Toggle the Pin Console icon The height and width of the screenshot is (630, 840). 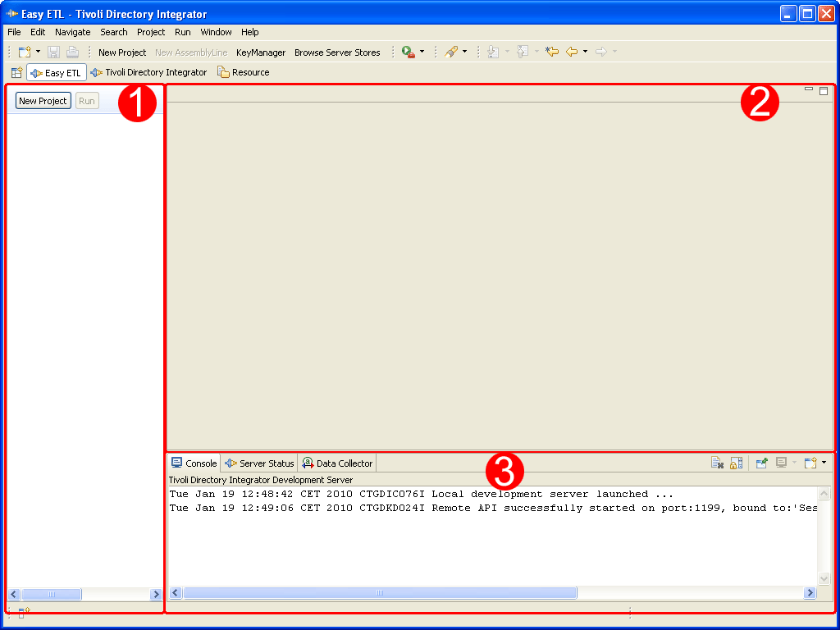762,463
